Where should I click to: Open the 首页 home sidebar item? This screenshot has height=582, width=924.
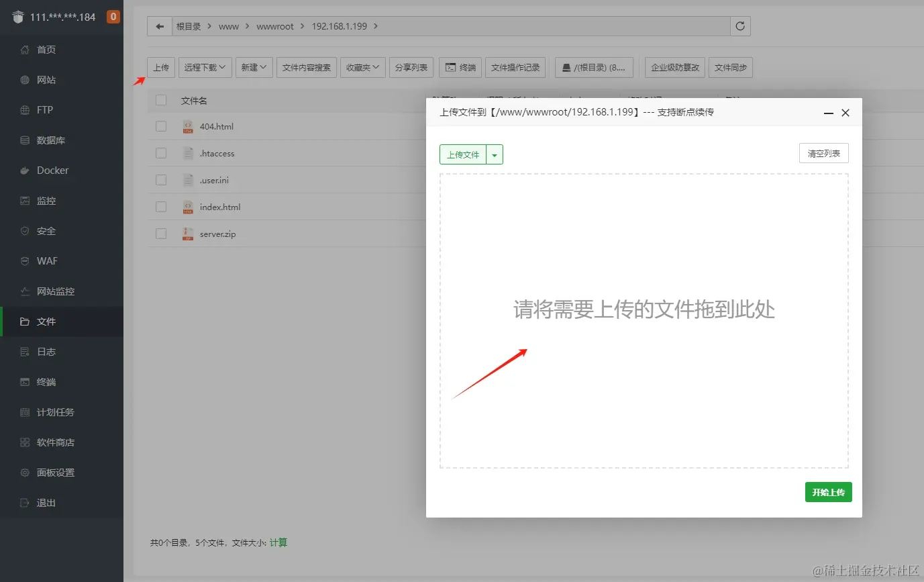tap(62, 50)
